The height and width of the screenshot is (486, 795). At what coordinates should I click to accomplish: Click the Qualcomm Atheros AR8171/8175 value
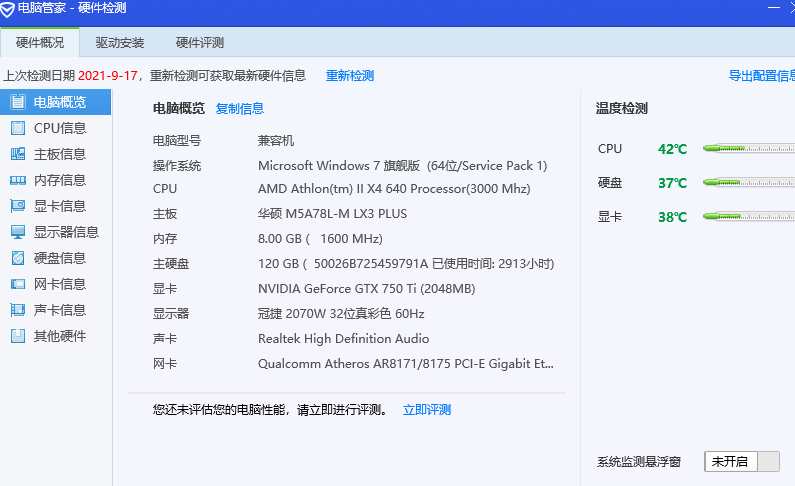click(x=406, y=364)
